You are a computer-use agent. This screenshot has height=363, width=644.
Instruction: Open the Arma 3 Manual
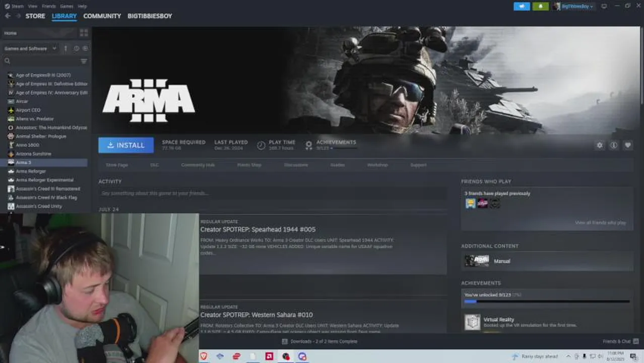coord(547,261)
